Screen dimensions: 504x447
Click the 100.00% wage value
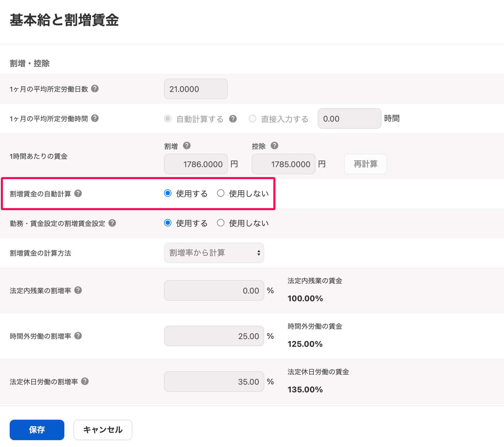(305, 298)
